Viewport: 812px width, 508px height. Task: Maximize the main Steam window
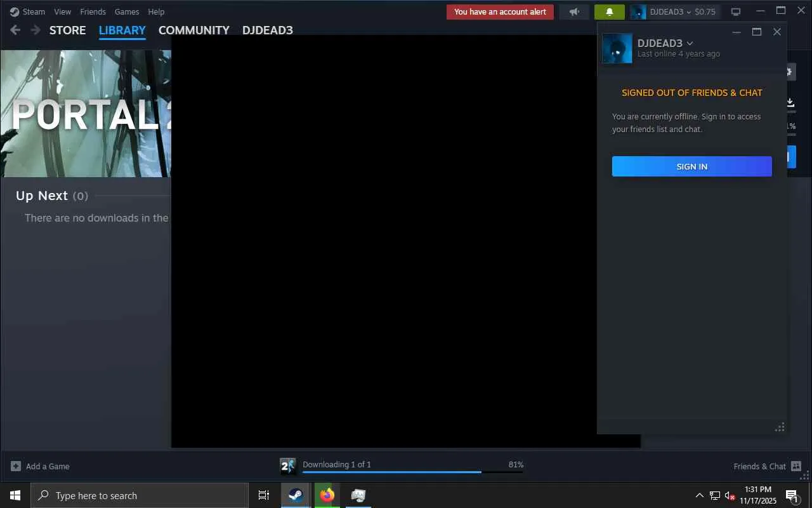tap(781, 11)
